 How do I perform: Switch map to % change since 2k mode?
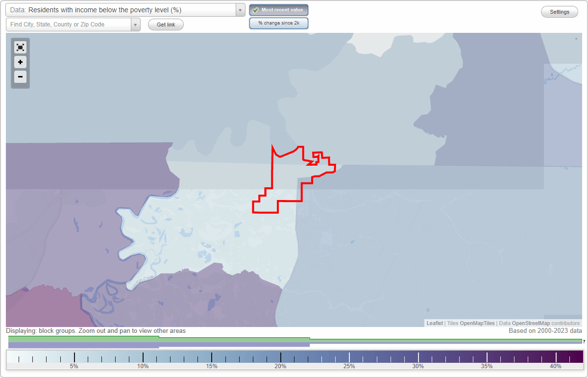pyautogui.click(x=279, y=23)
